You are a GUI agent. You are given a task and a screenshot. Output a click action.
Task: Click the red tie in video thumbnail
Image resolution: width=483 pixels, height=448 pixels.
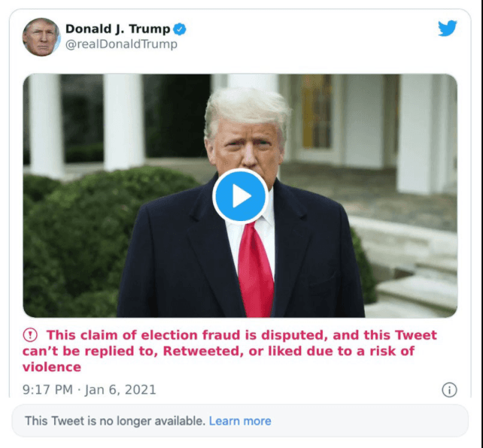(256, 271)
